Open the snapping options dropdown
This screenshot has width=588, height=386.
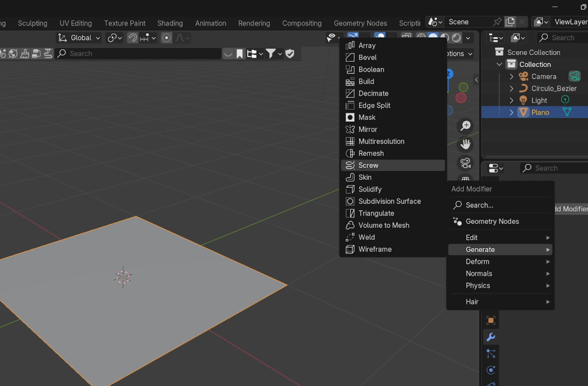(x=148, y=38)
